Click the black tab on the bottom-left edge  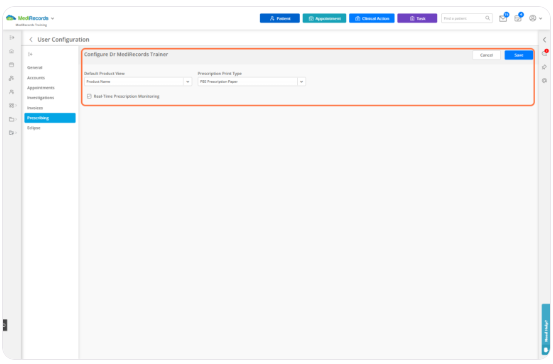5,325
